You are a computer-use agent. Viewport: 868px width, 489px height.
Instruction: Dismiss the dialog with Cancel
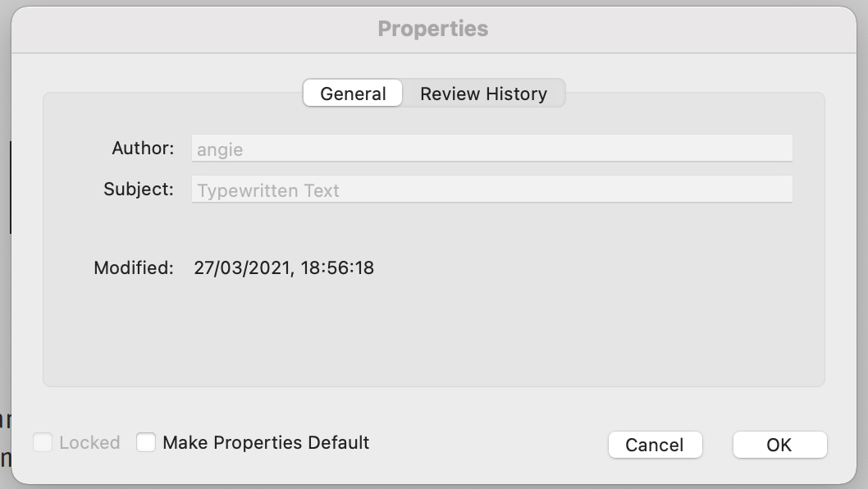(x=655, y=445)
